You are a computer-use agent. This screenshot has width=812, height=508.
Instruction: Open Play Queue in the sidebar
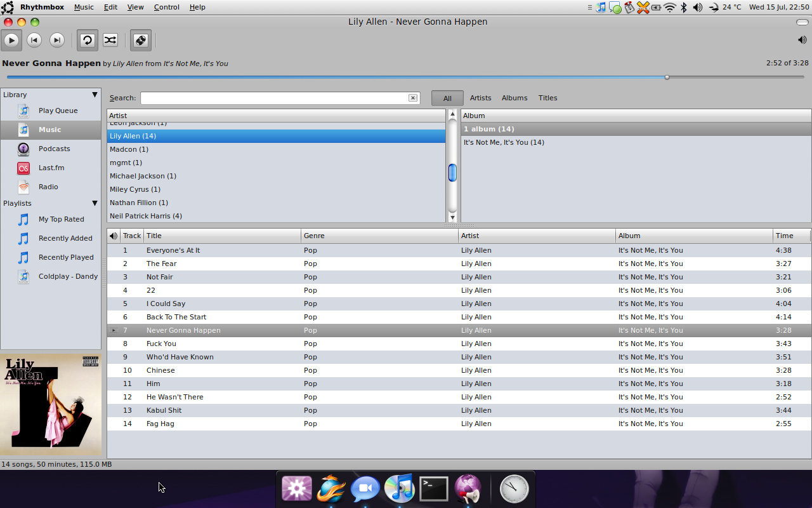51,110
